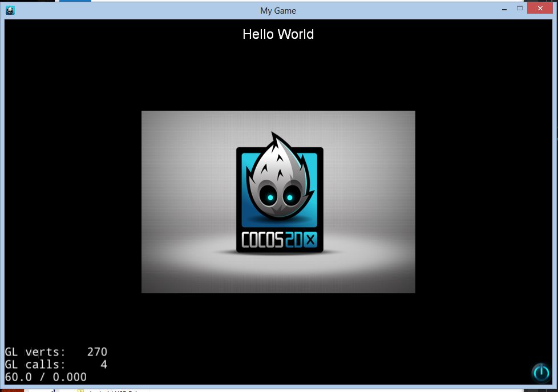
Task: Click the GL calls stat line
Action: point(56,364)
